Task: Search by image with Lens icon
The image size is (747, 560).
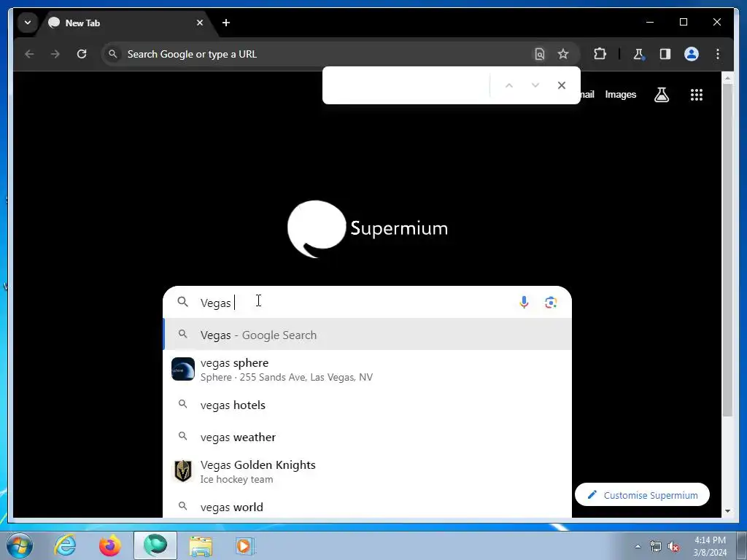Action: [x=551, y=303]
